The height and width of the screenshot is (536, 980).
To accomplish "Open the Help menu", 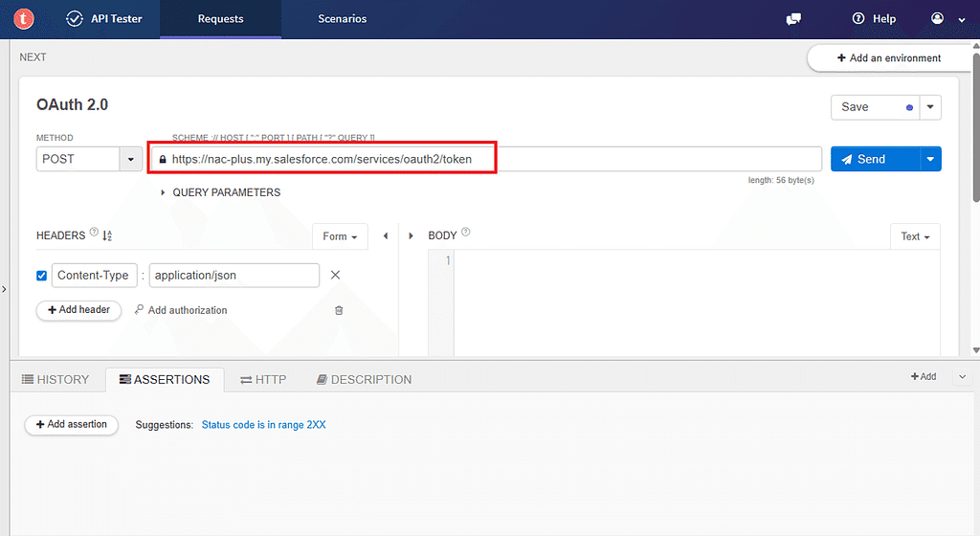I will (x=874, y=19).
